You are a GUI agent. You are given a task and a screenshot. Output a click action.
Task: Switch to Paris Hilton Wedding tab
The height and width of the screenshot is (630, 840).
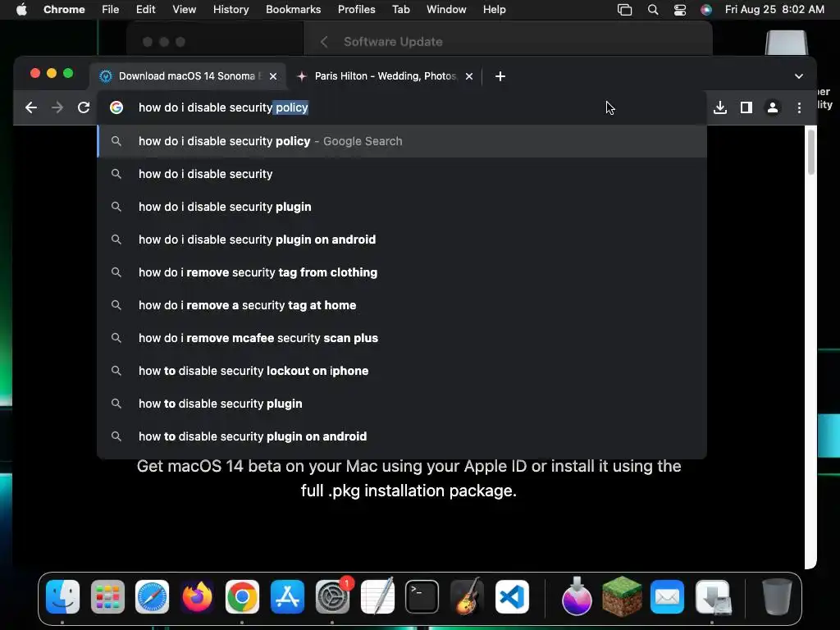[x=384, y=76]
